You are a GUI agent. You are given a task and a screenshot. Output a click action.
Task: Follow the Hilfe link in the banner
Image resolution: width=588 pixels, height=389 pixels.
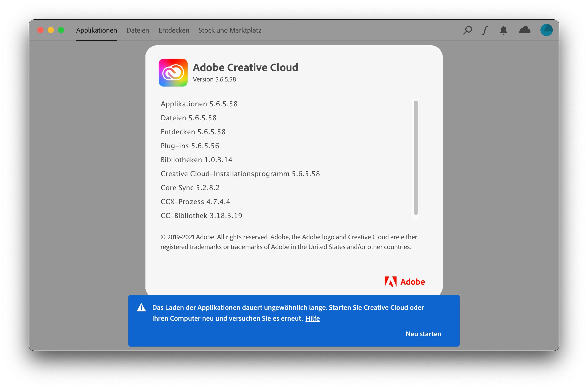pos(312,318)
